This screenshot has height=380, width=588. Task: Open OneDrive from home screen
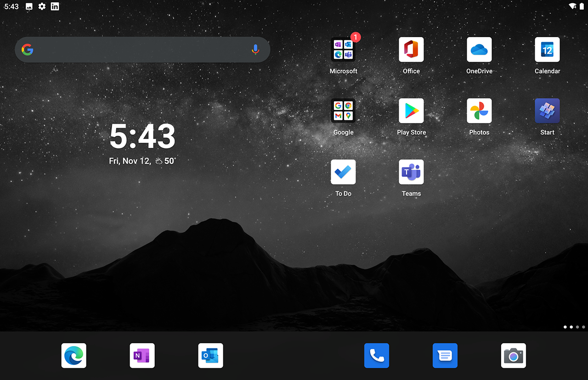coord(479,50)
